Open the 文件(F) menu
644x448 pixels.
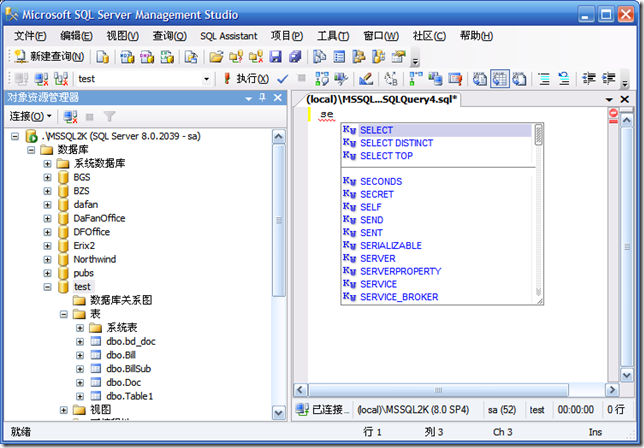point(30,36)
